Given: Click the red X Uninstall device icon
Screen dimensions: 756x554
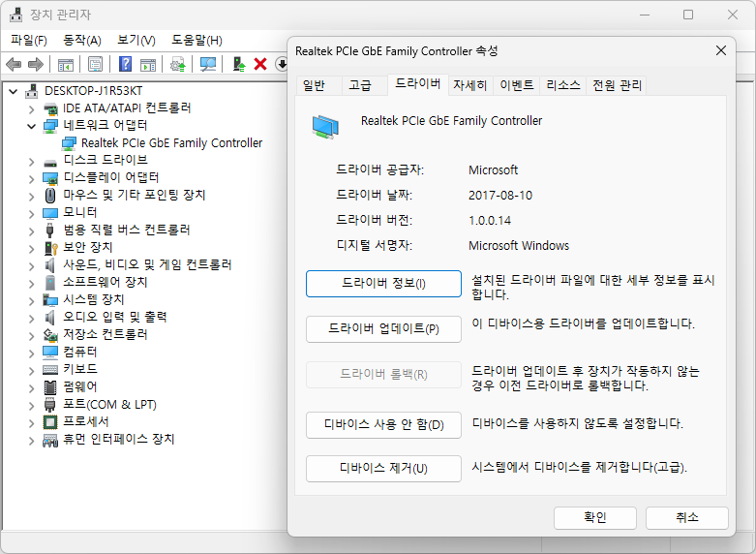Looking at the screenshot, I should 260,64.
